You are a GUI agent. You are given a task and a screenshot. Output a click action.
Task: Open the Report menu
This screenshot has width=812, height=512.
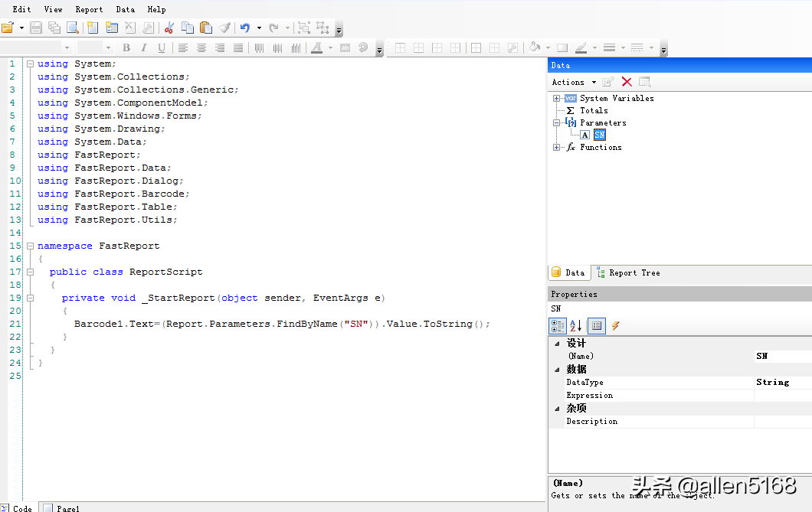pos(89,9)
